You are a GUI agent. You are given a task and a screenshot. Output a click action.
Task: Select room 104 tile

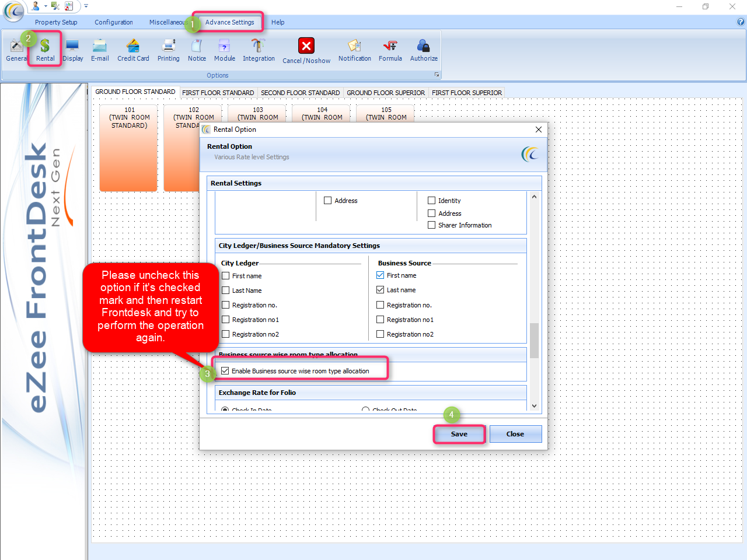(x=322, y=113)
